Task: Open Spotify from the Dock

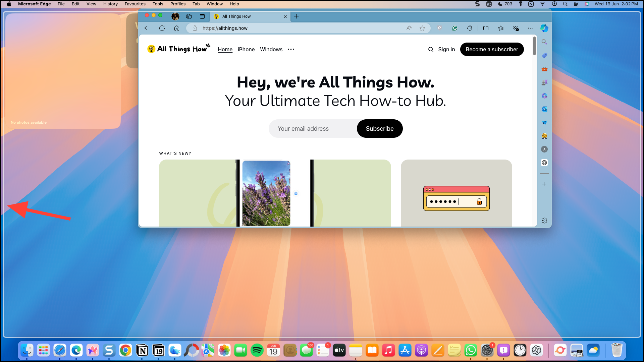Action: pos(257,351)
